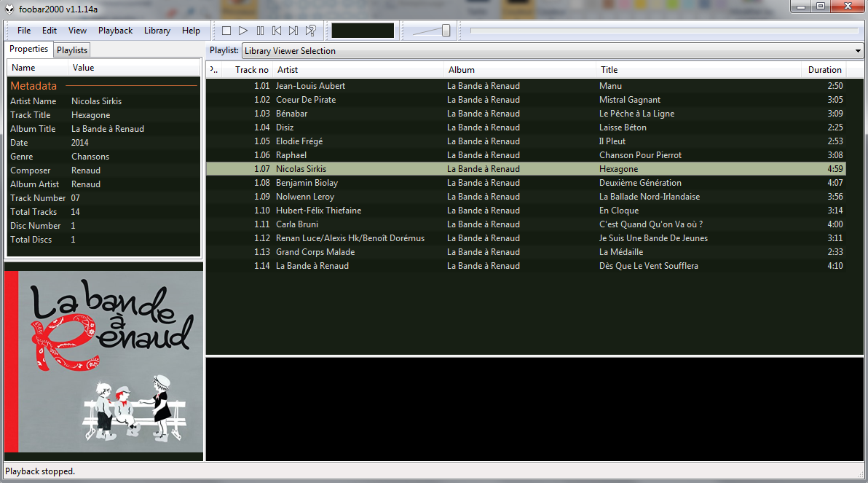Select track 1.06 Raphael

tap(526, 155)
